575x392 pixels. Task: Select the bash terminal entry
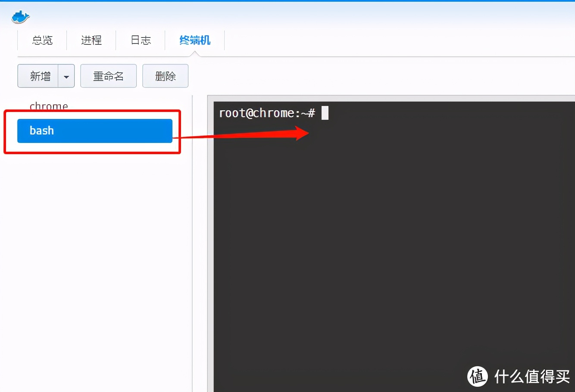(95, 131)
